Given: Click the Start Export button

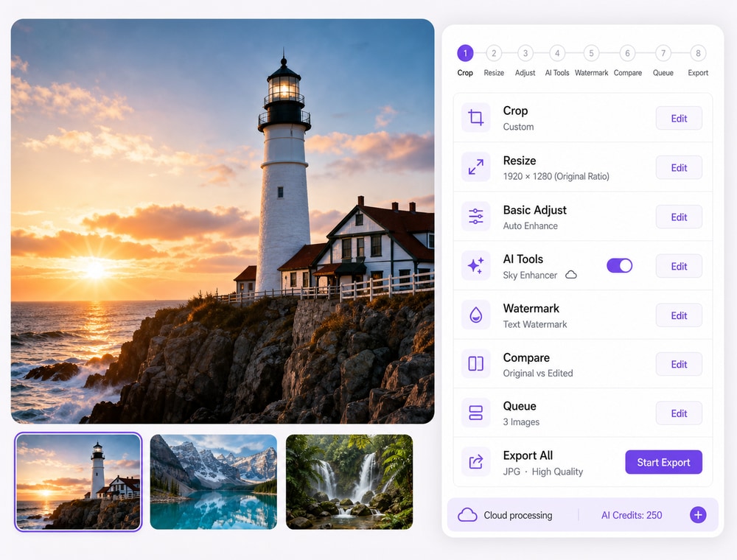Looking at the screenshot, I should pyautogui.click(x=663, y=462).
